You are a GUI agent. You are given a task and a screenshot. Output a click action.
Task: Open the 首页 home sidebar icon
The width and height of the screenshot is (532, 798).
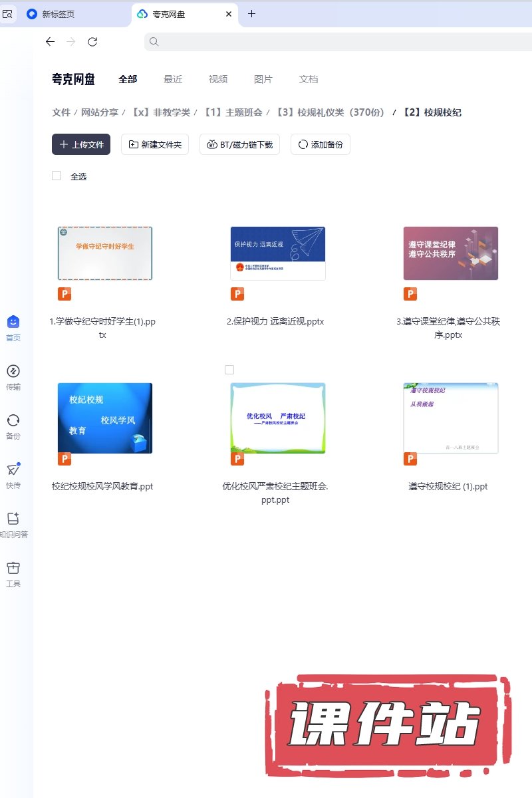[13, 323]
